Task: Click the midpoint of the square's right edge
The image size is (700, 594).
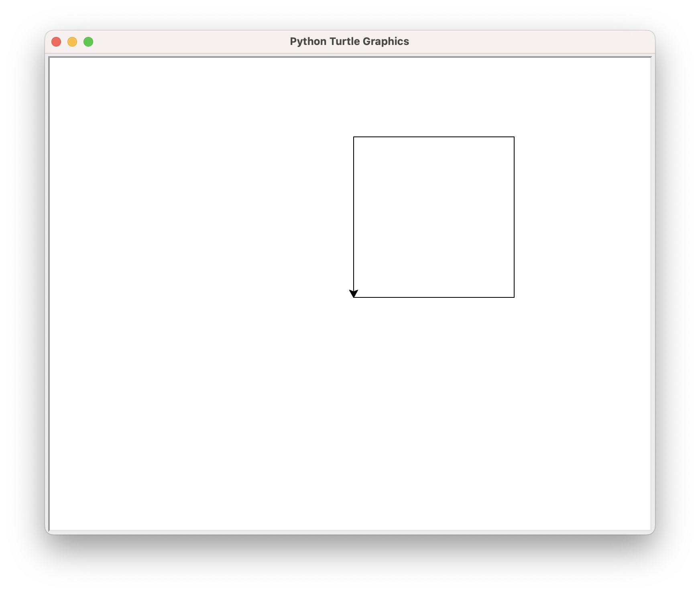Action: 514,217
